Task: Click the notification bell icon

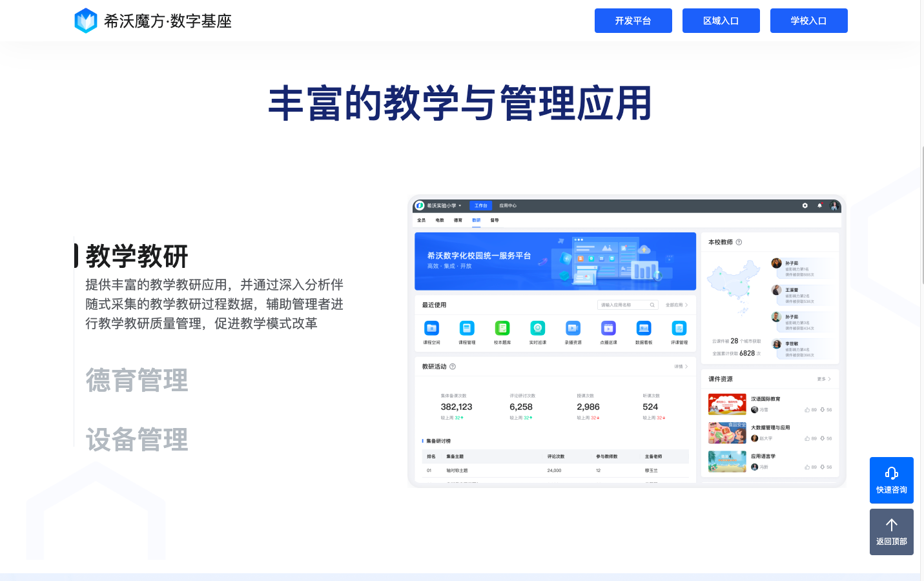Action: tap(819, 205)
